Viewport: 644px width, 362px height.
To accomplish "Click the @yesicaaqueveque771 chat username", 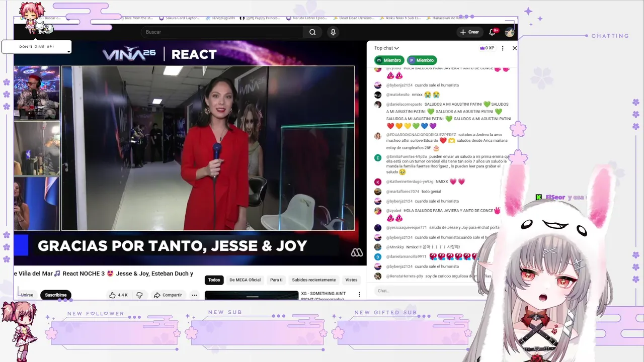I will point(406,228).
